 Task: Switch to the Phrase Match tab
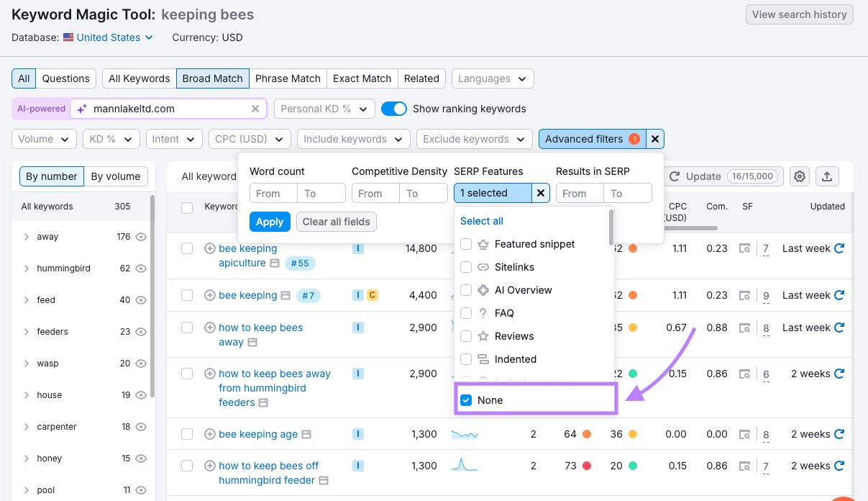pos(288,78)
